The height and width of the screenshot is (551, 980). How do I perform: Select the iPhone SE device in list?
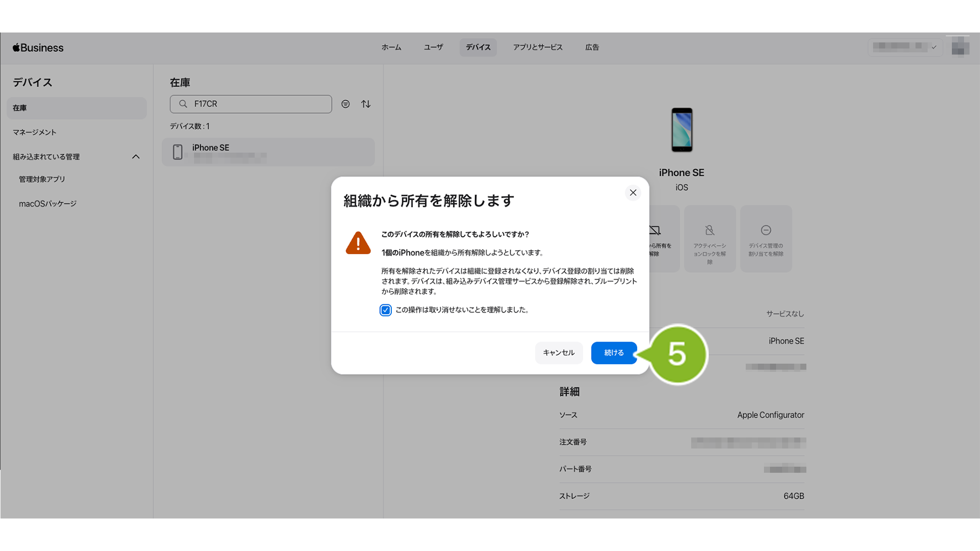coord(268,152)
